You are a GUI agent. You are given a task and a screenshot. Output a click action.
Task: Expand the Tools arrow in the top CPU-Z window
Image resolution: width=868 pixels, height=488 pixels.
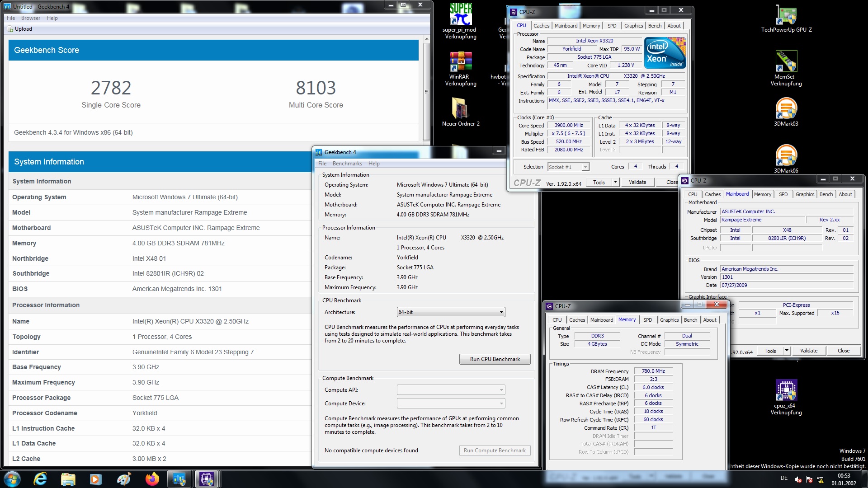coord(615,182)
